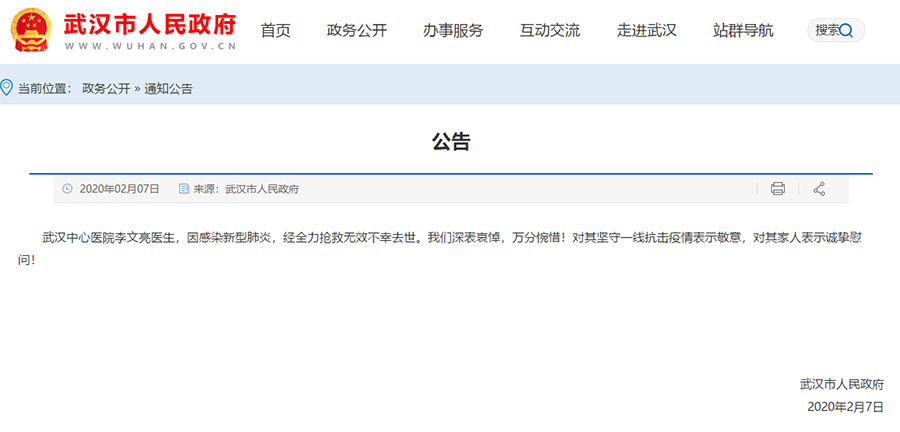Go to 政务公开 in the top navigation
Viewport: 900px width, 432px height.
(356, 30)
